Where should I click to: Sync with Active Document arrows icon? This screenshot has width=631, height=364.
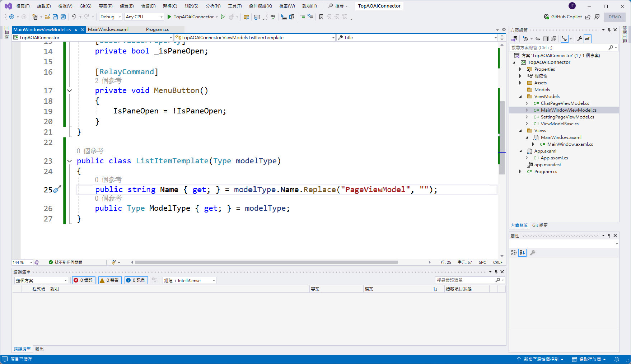(x=538, y=39)
